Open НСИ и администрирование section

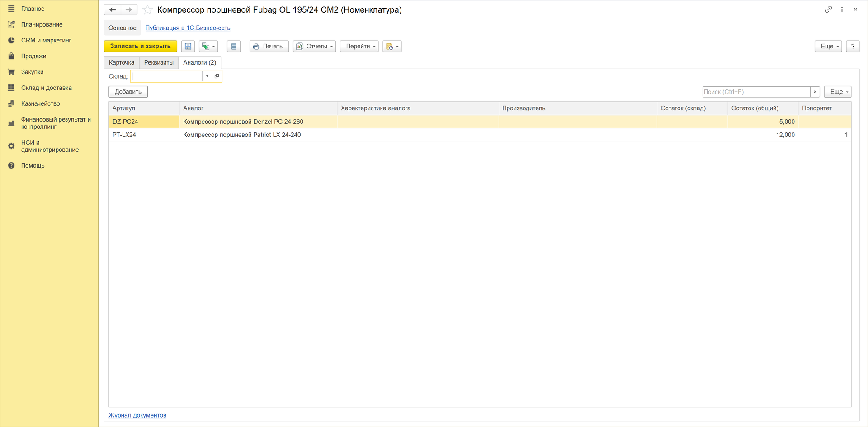click(x=50, y=146)
